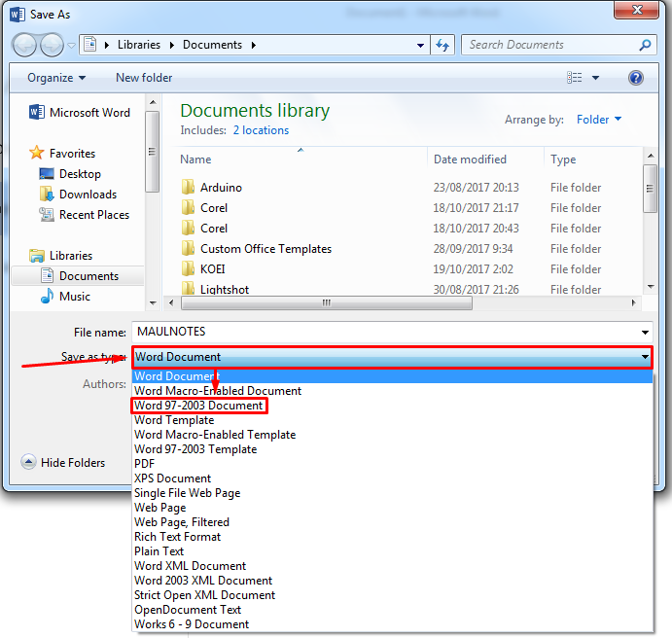Click horizontal scrollbar right arrow

(634, 302)
